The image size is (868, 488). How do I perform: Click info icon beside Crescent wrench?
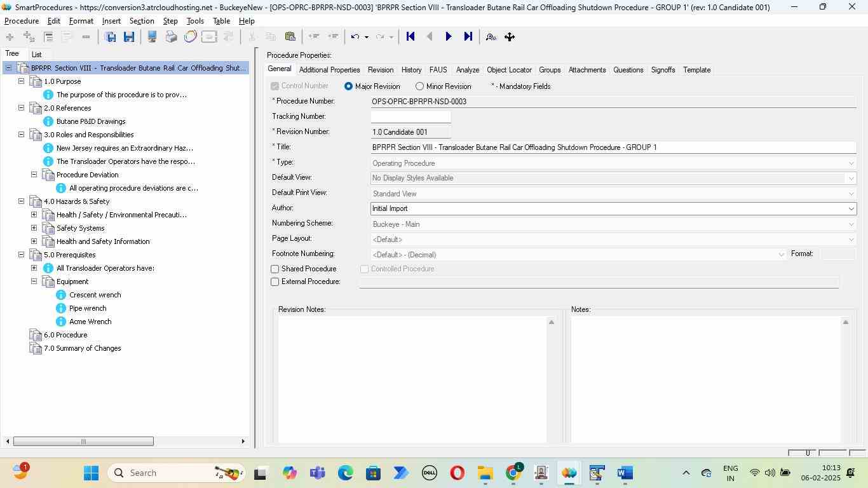pyautogui.click(x=61, y=295)
